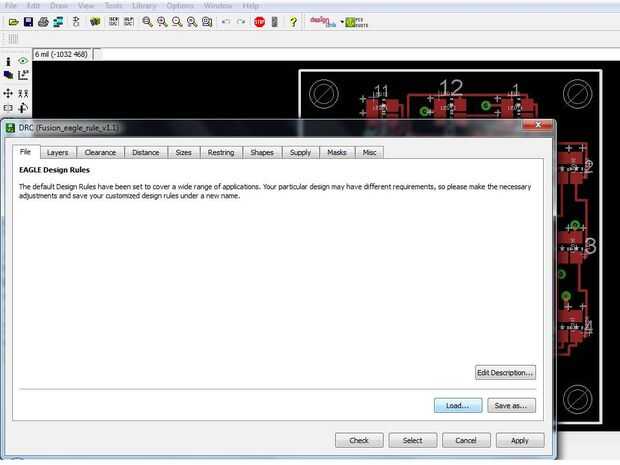This screenshot has height=465, width=620.
Task: Click the Save as button
Action: (x=511, y=406)
